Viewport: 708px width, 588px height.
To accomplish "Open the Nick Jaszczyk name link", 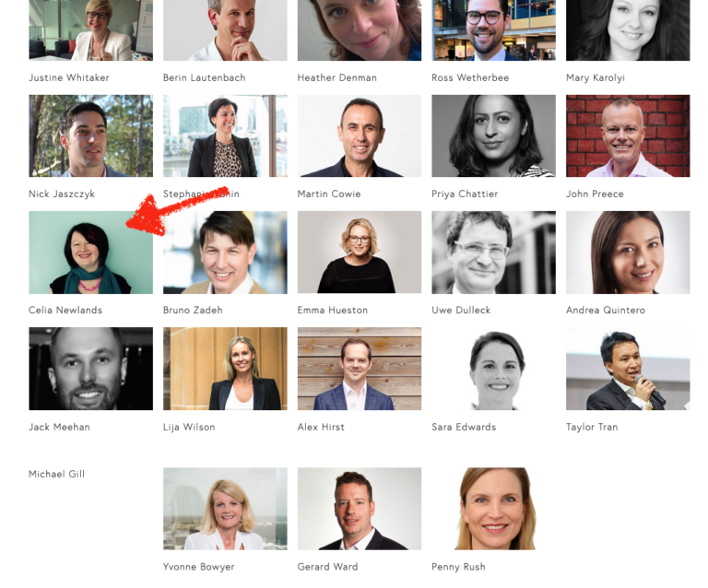I will pos(62,194).
